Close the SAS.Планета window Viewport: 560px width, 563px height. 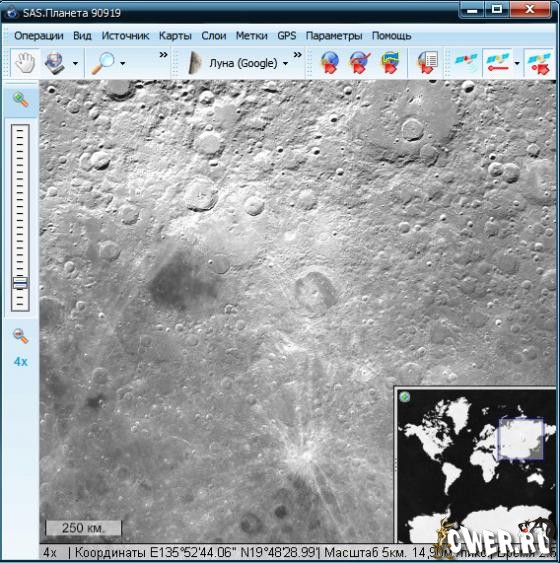530,10
